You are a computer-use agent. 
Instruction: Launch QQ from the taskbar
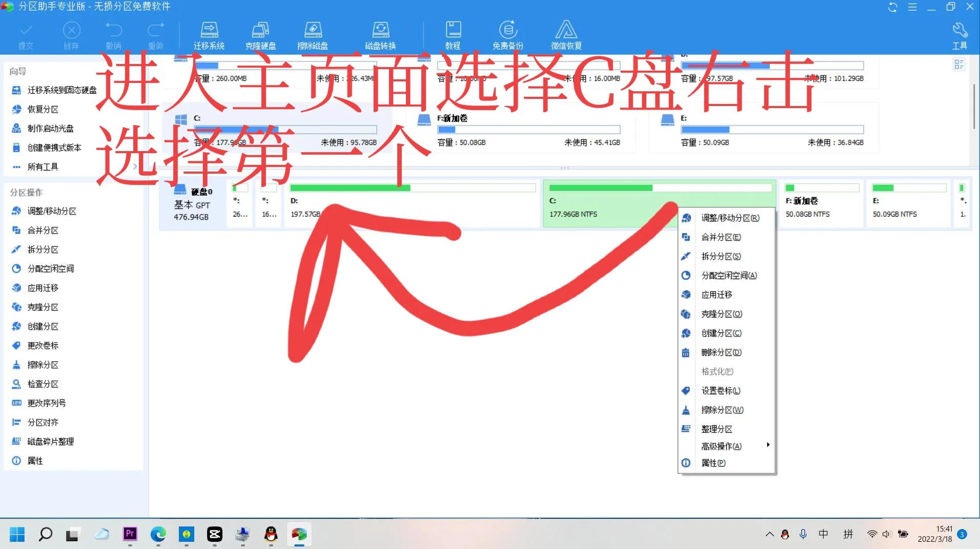pyautogui.click(x=271, y=534)
